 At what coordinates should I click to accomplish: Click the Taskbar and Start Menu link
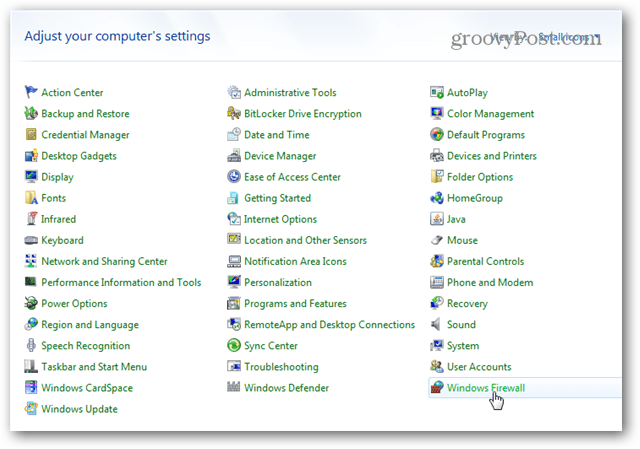[x=94, y=367]
